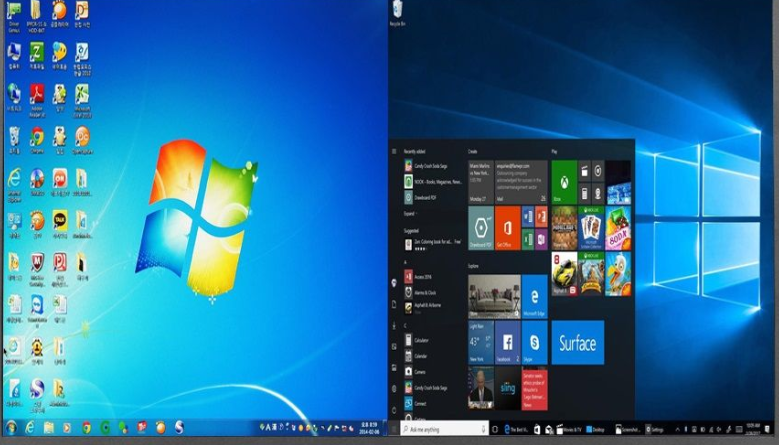
Task: Open the small Word tile
Action: 528,217
